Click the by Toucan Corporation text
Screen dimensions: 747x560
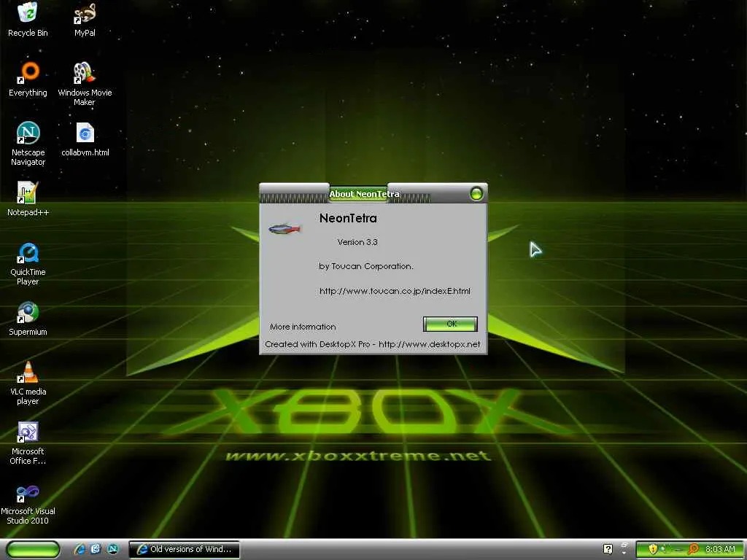pyautogui.click(x=366, y=266)
